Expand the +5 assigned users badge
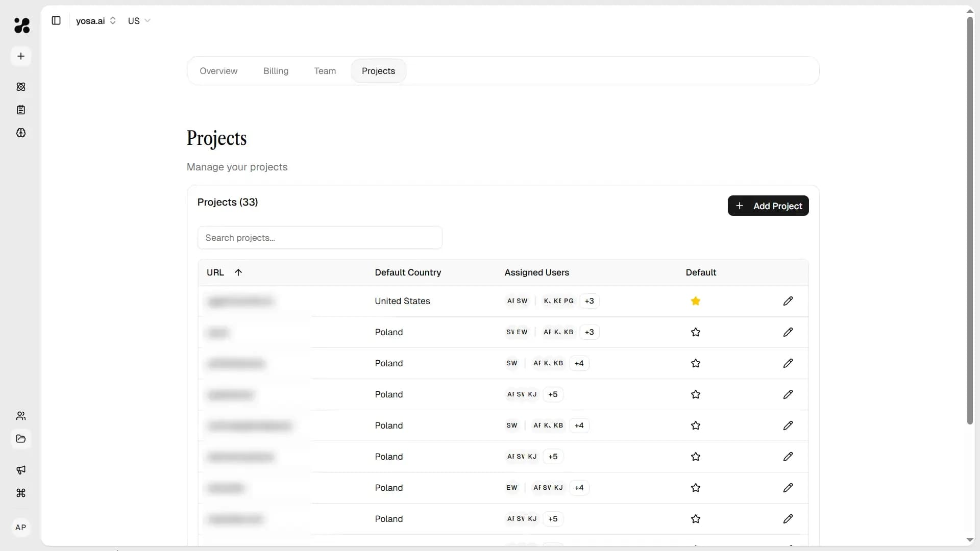 point(553,394)
